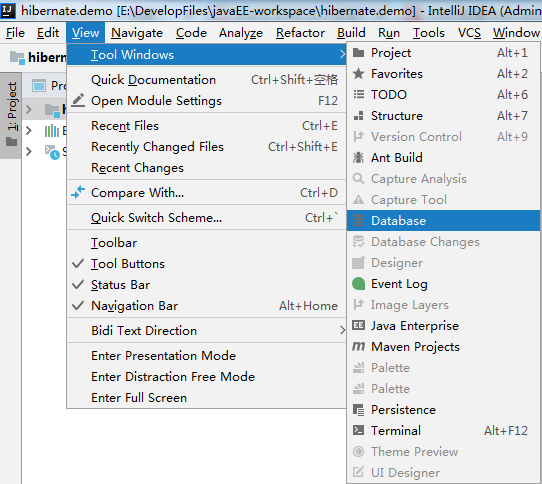Click the Favorites star icon
This screenshot has width=542, height=484.
(x=358, y=74)
